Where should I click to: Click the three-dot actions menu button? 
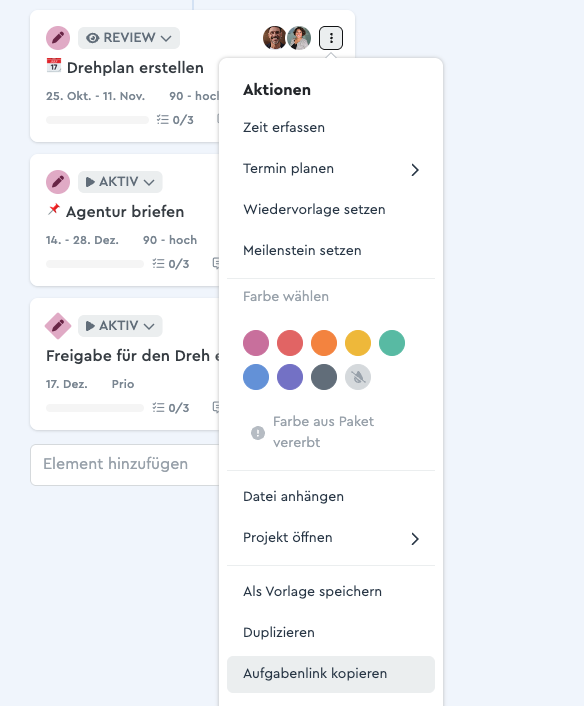coord(331,38)
